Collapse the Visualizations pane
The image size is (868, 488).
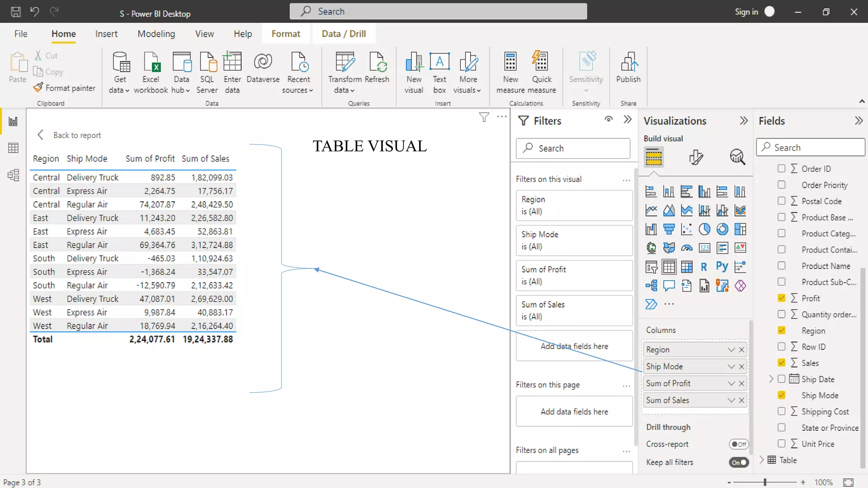click(743, 121)
